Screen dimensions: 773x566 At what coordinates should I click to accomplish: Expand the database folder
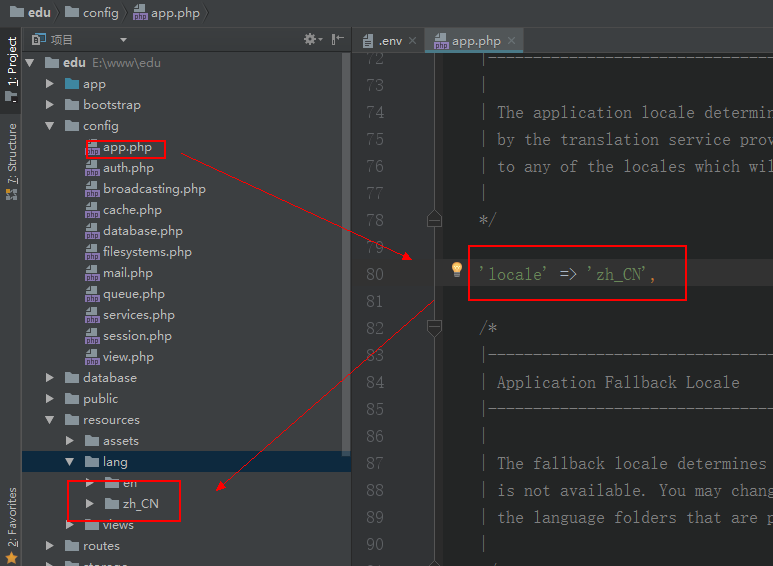(50, 378)
